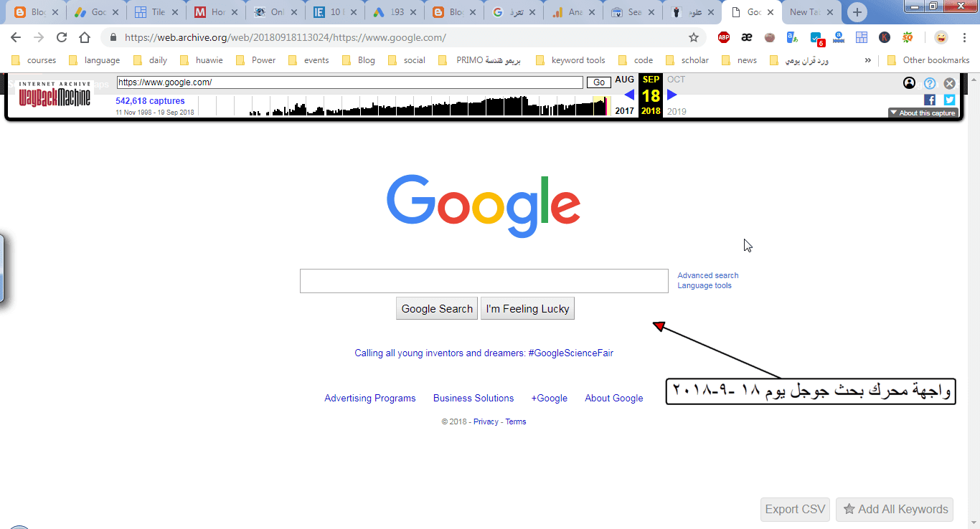Click the browser Home icon
The height and width of the screenshot is (529, 980).
coord(84,36)
